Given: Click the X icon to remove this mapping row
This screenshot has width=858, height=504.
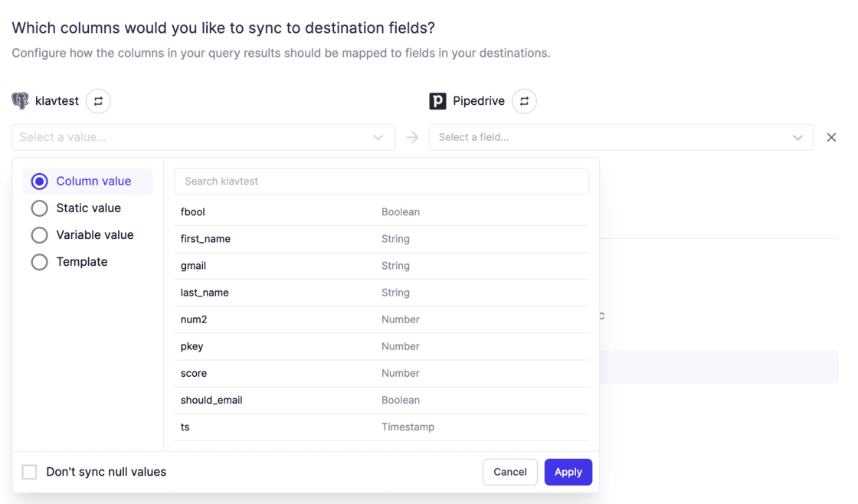Looking at the screenshot, I should click(x=831, y=137).
